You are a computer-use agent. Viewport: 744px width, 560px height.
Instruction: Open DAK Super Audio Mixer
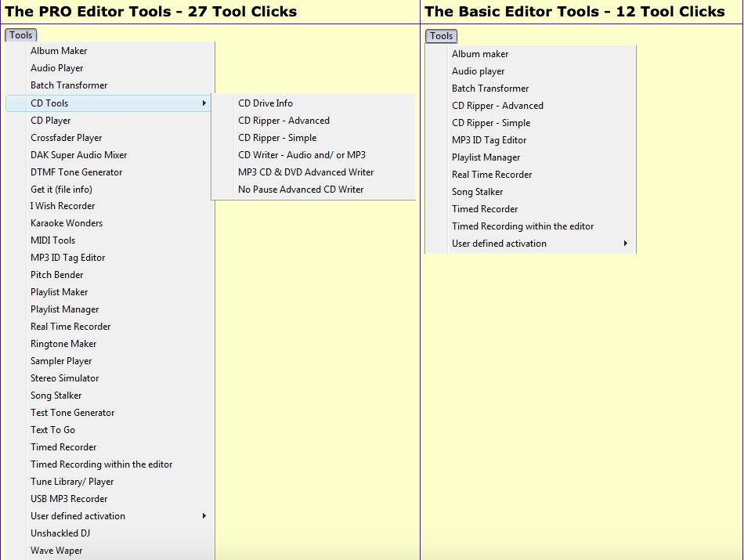79,155
